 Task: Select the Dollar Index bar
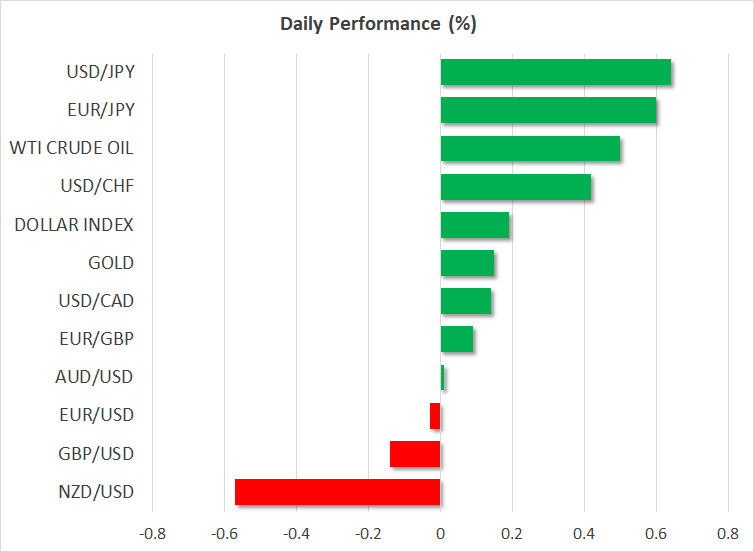(x=475, y=225)
